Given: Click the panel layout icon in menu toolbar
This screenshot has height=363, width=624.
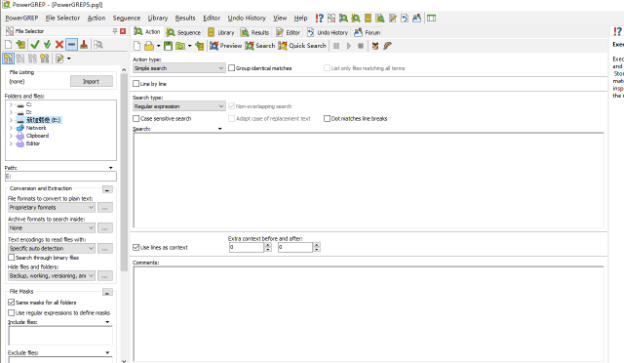Looking at the screenshot, I should pyautogui.click(x=431, y=18).
